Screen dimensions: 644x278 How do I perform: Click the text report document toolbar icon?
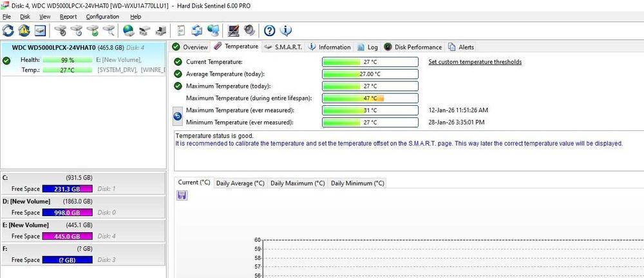point(181,30)
